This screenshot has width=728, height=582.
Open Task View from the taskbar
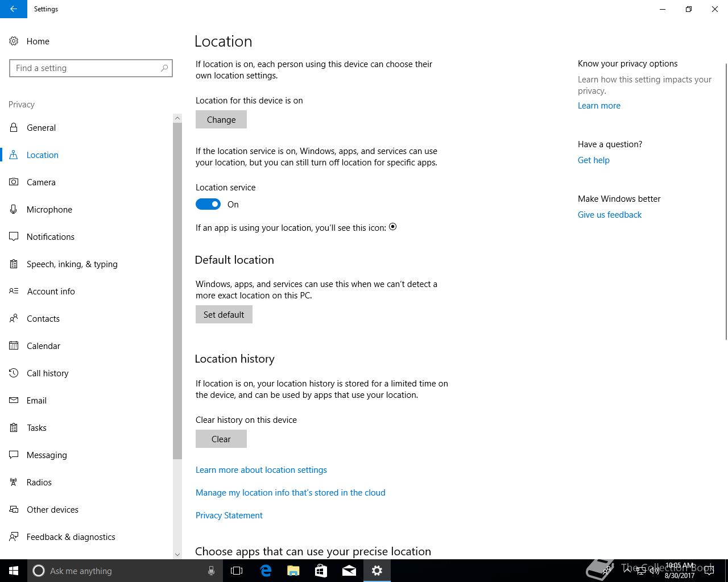pyautogui.click(x=237, y=571)
